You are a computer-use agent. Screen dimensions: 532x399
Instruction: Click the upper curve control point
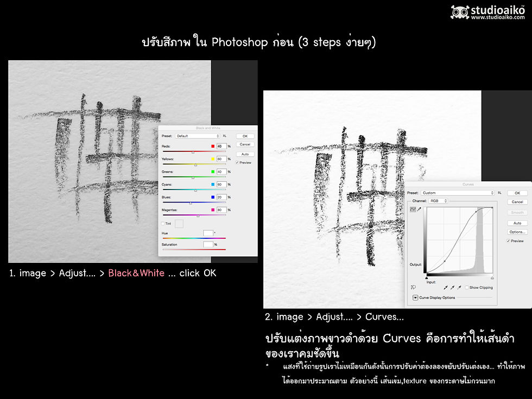pyautogui.click(x=476, y=211)
